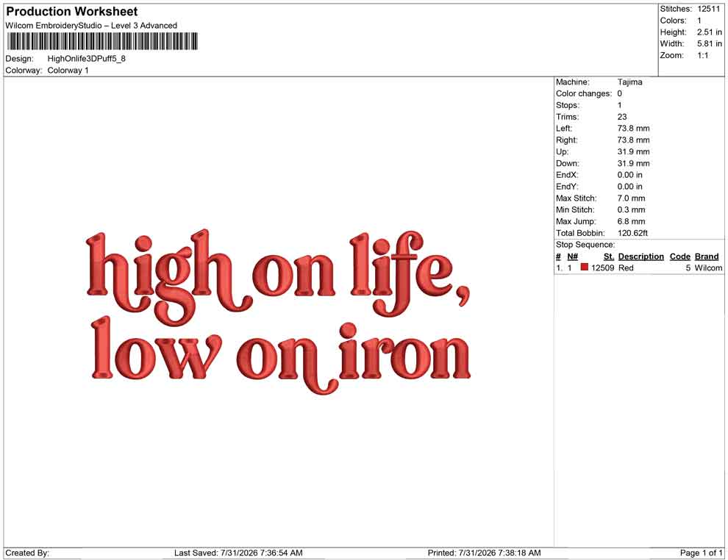The image size is (728, 560).
Task: Select the Code column header
Action: (x=679, y=256)
